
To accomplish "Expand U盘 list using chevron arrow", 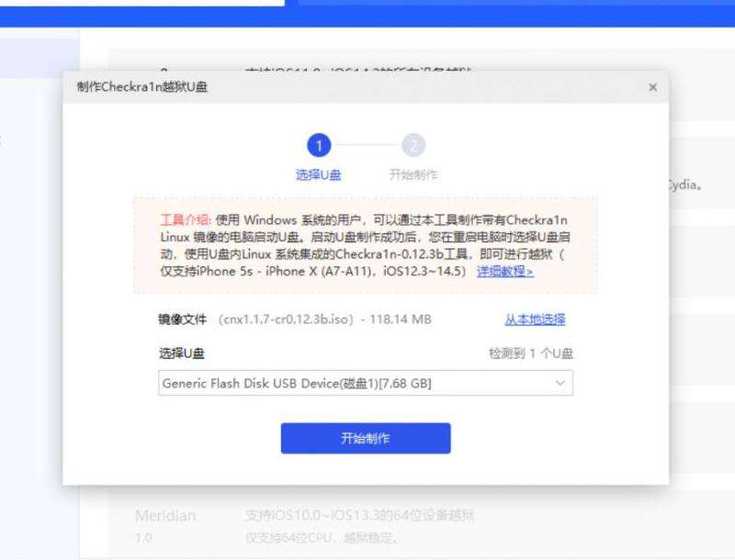I will [560, 383].
